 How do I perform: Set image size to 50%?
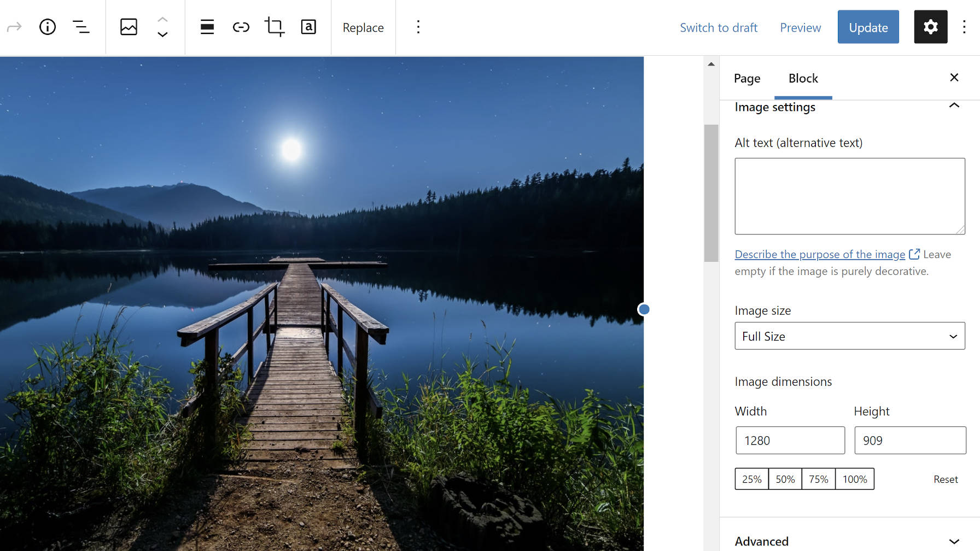click(x=785, y=479)
